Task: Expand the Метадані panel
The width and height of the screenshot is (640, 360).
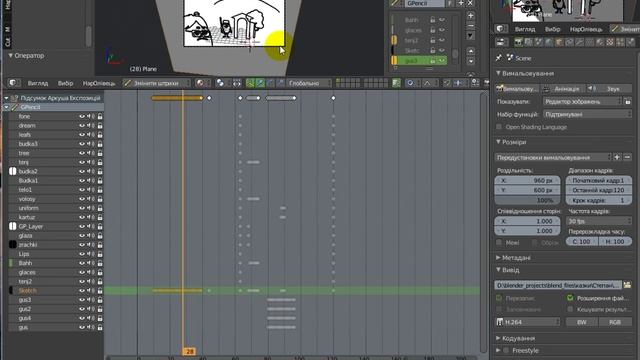Action: point(498,258)
